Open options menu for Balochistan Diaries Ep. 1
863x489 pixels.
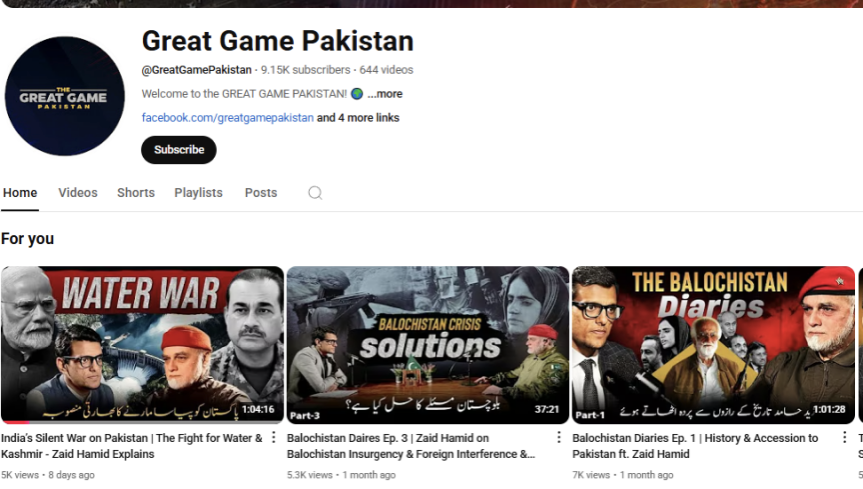(x=844, y=438)
